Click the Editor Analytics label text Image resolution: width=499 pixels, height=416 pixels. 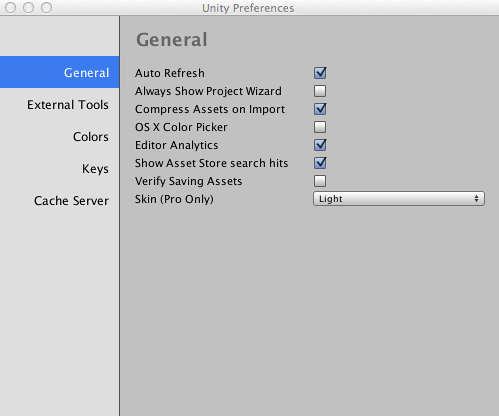point(176,145)
